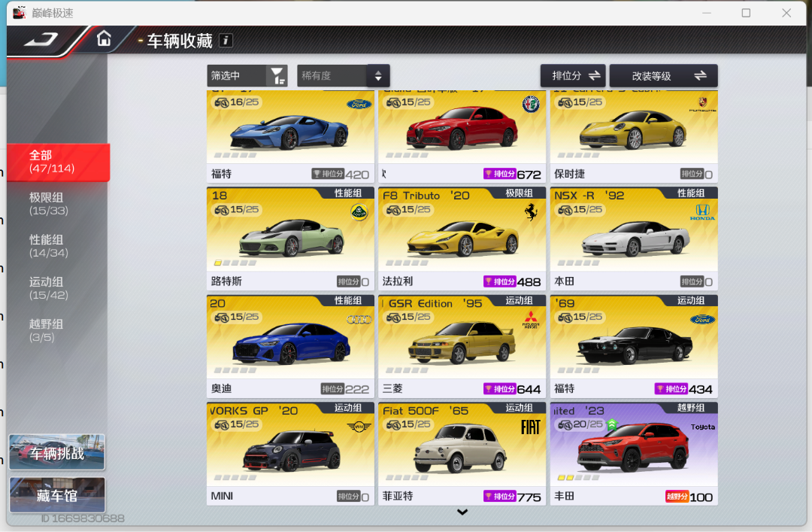Viewport: 812px width, 532px height.
Task: Click the 法拉利 brand name label
Action: pos(398,281)
